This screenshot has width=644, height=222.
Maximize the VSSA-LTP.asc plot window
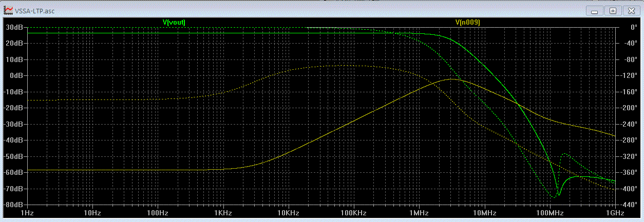pos(613,10)
